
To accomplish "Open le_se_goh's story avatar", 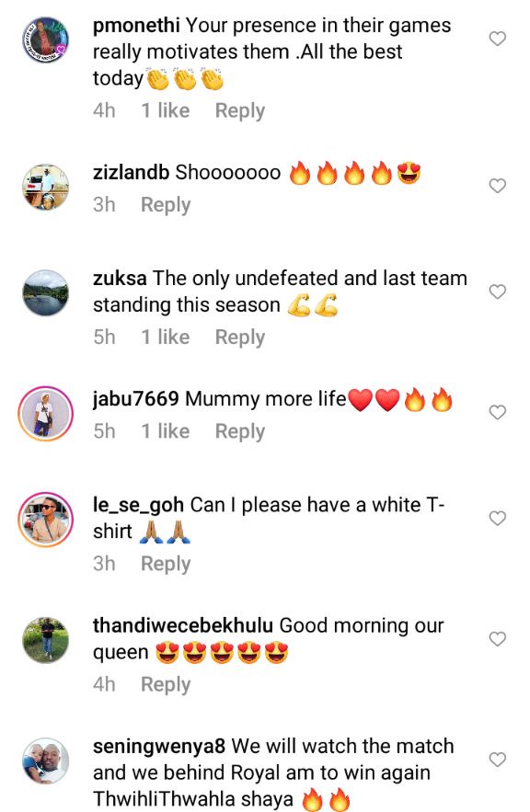I will click(x=46, y=520).
